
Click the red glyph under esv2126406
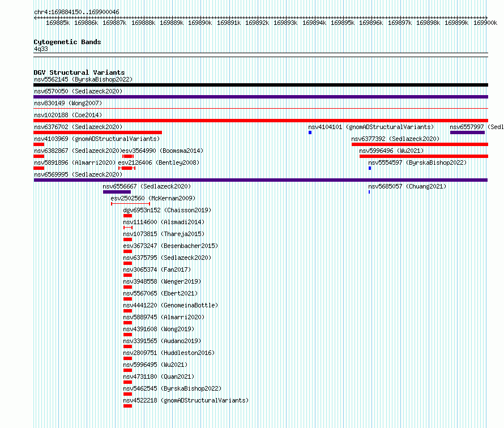click(x=127, y=168)
